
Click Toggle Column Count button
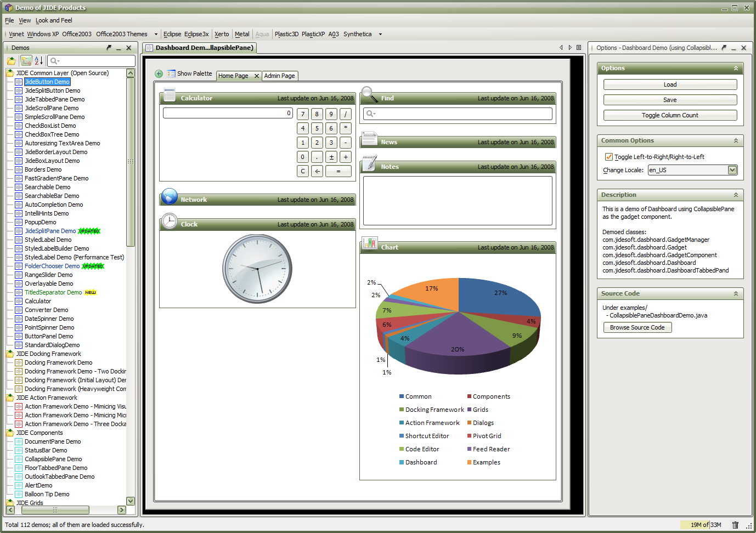(x=670, y=115)
